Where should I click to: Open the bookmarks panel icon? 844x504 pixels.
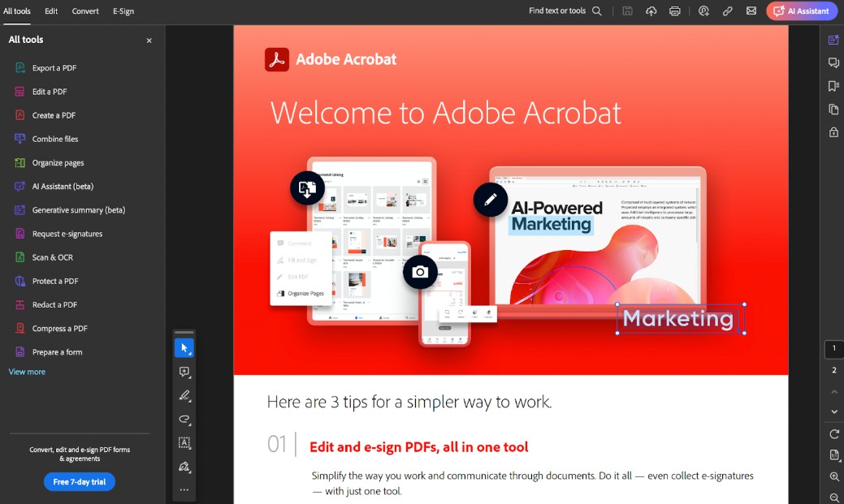click(x=833, y=86)
